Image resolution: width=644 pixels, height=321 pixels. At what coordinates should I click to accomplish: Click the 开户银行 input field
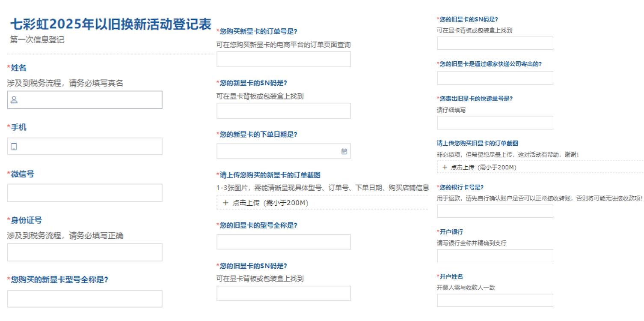(495, 256)
